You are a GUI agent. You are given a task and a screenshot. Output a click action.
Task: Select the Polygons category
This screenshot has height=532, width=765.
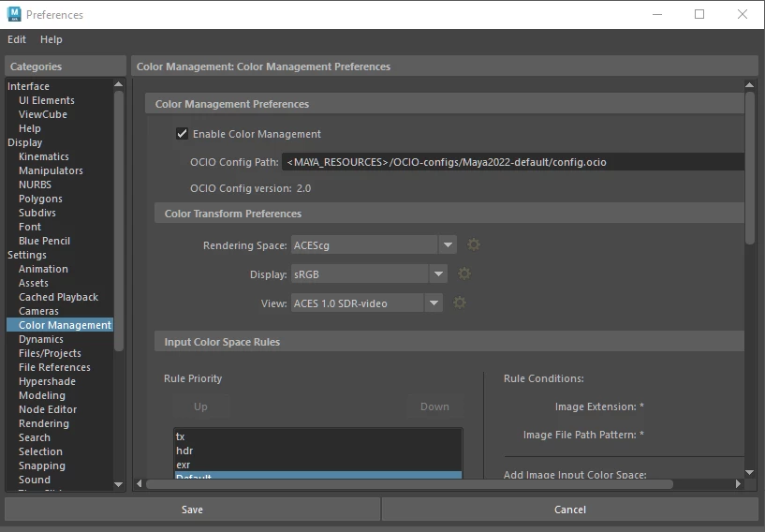pyautogui.click(x=40, y=199)
